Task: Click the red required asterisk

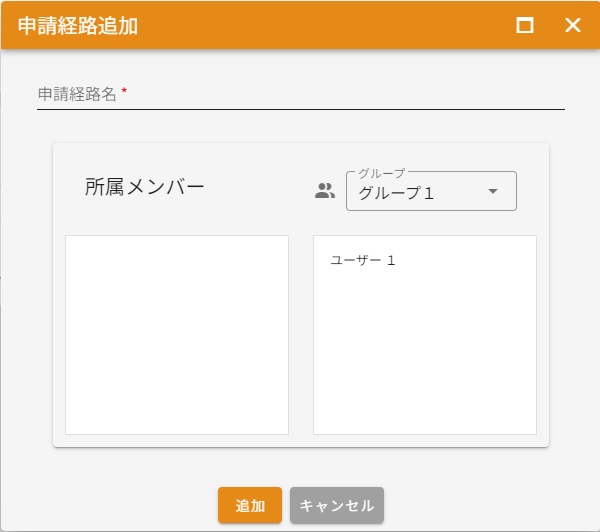Action: [x=124, y=93]
